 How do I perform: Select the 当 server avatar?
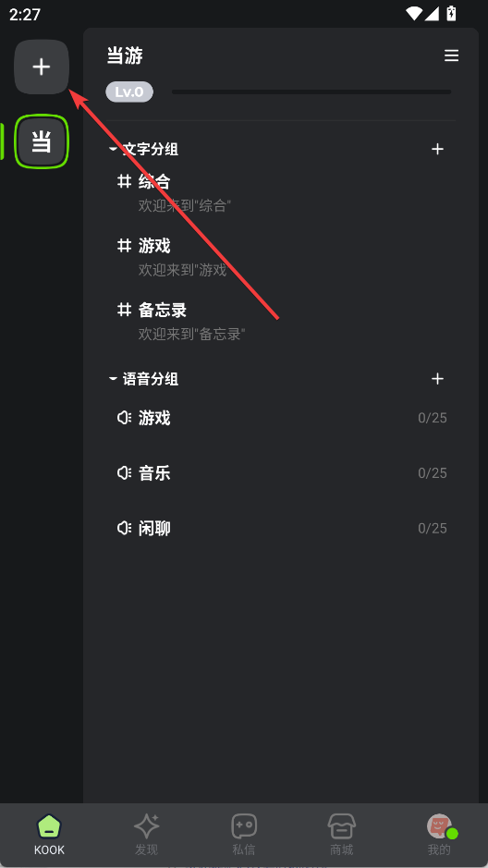pyautogui.click(x=42, y=141)
